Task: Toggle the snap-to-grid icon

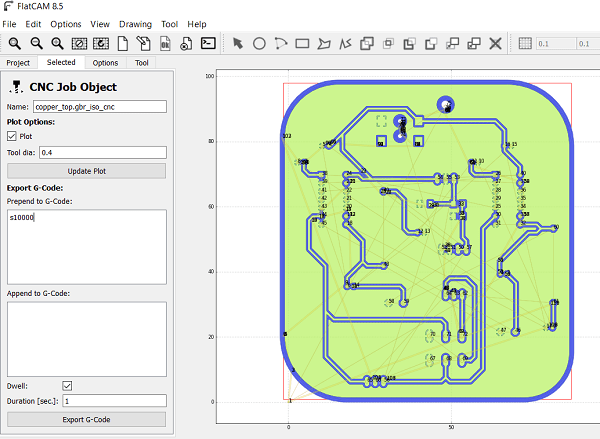Action: [x=525, y=43]
